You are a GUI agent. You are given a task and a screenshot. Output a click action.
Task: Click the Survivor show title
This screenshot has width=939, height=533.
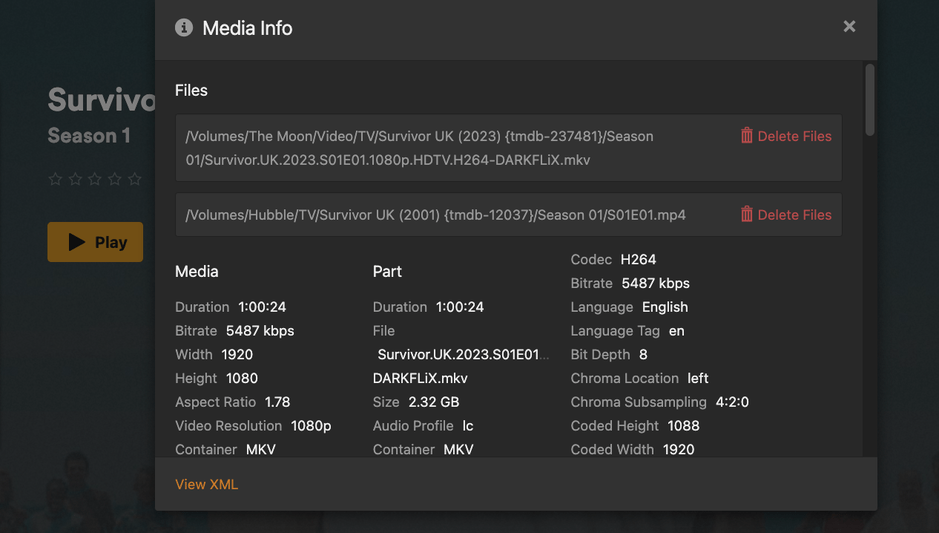pyautogui.click(x=101, y=100)
